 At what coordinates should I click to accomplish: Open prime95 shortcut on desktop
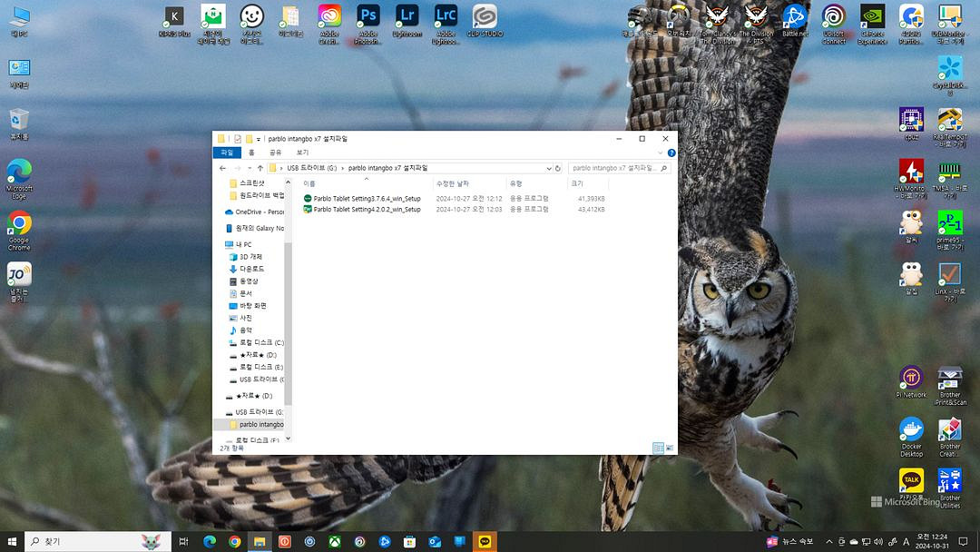tap(950, 231)
